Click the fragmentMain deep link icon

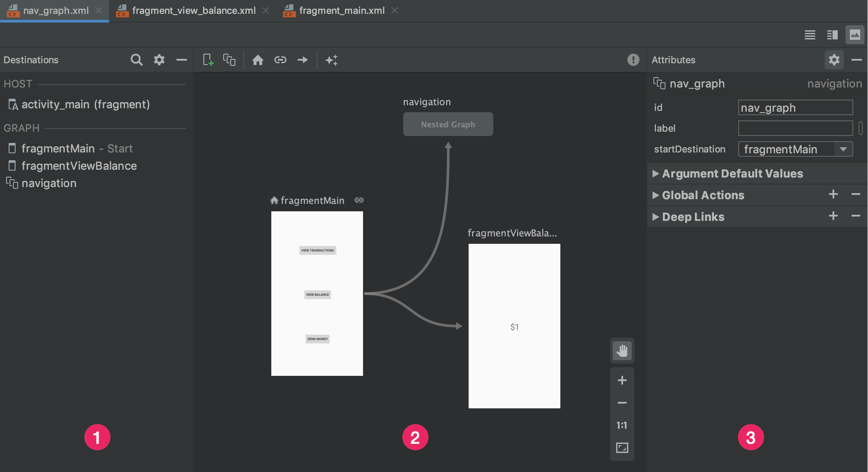tap(359, 200)
